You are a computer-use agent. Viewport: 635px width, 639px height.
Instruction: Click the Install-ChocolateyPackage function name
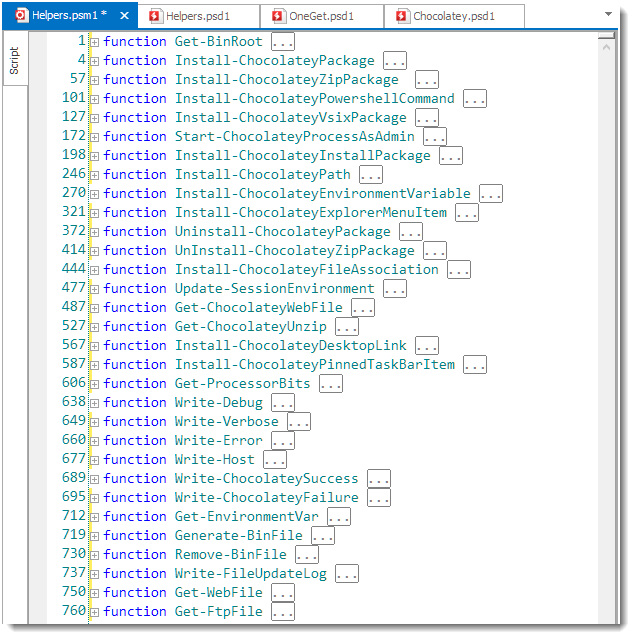275,61
